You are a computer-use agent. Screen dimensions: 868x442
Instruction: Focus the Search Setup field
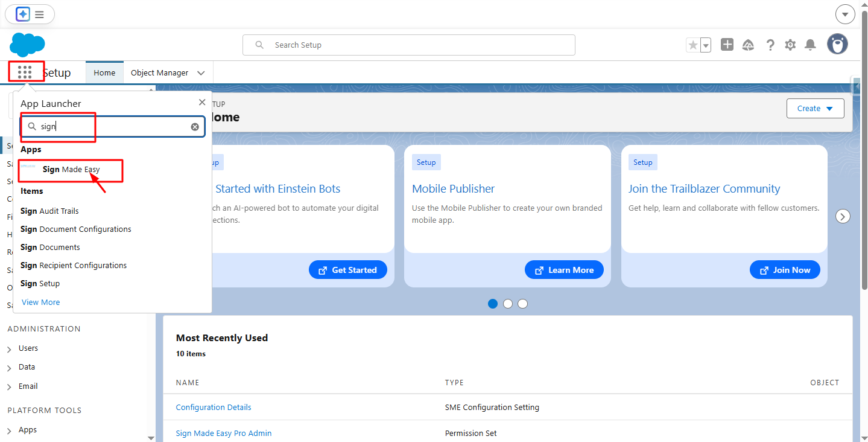point(409,45)
